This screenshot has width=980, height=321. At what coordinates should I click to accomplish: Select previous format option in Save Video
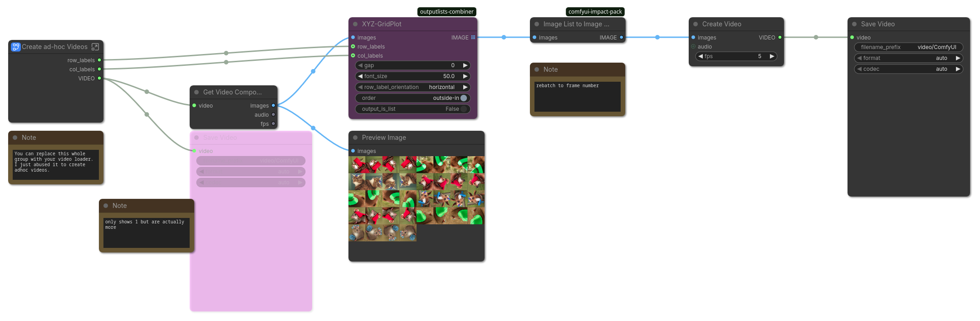pos(859,58)
